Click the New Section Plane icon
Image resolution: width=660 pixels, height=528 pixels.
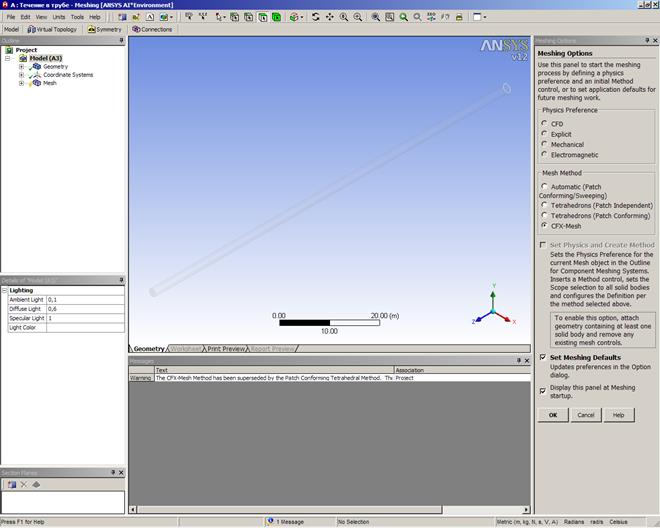12,484
